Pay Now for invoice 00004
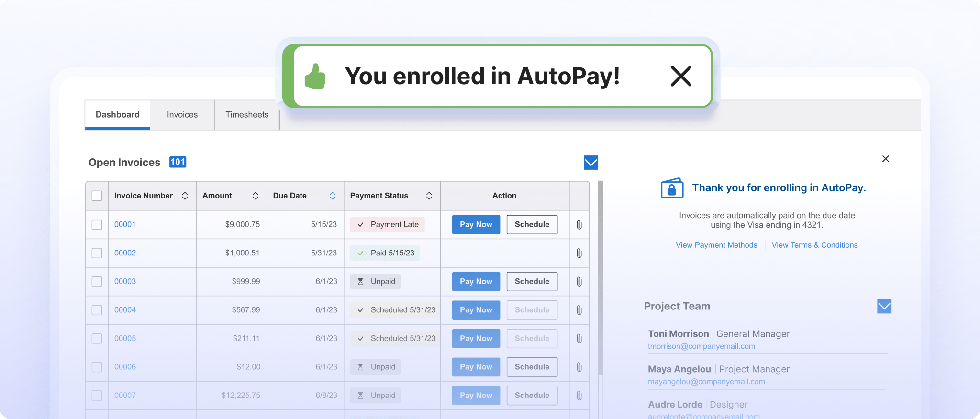Image resolution: width=980 pixels, height=419 pixels. click(x=476, y=310)
